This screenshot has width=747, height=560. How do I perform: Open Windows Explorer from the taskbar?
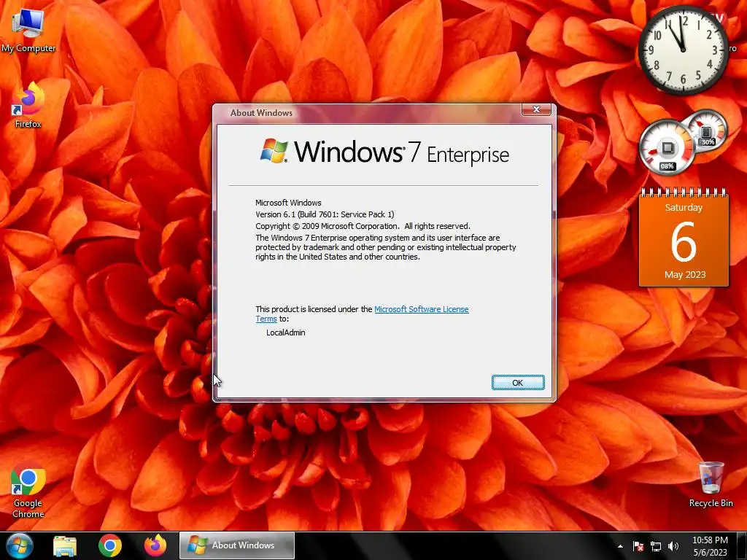(x=65, y=545)
